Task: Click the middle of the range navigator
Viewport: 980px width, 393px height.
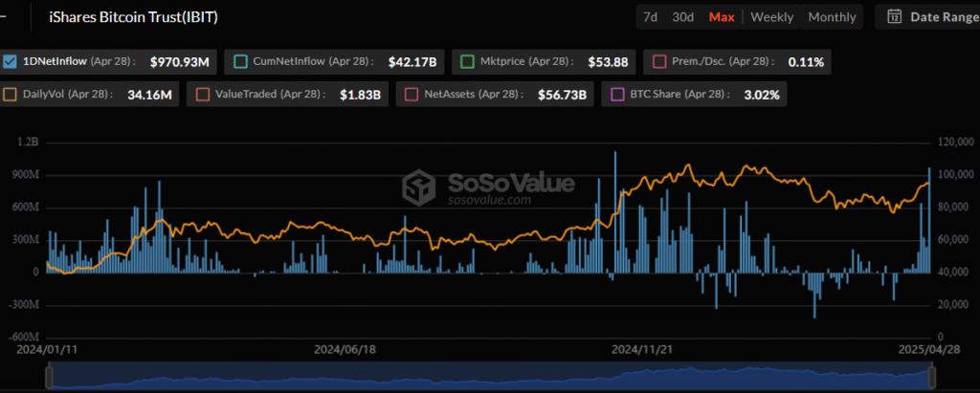Action: (491, 378)
